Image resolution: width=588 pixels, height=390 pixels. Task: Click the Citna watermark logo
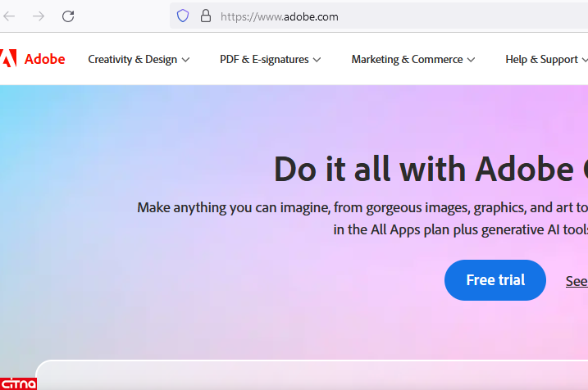(19, 382)
